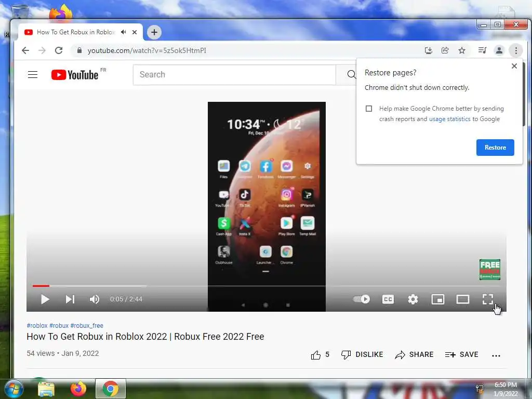Viewport: 532px width, 399px height.
Task: Switch to theater mode
Action: 463,299
